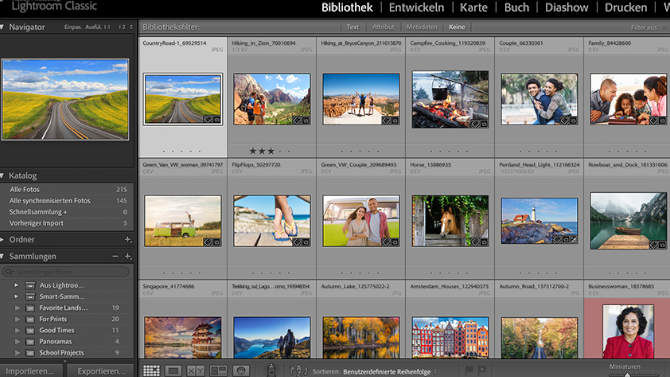This screenshot has width=670, height=377.
Task: Open the Sortieren order dropdown
Action: coord(387,372)
